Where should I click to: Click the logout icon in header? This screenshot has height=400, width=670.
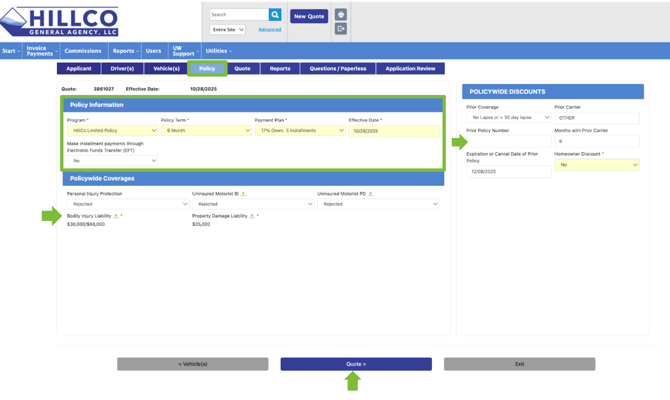(x=341, y=29)
